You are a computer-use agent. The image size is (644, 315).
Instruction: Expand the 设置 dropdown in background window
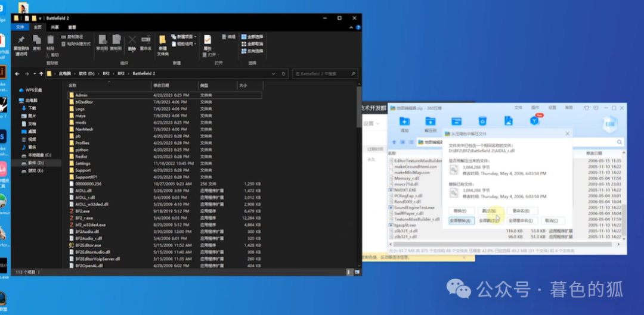tap(371, 123)
